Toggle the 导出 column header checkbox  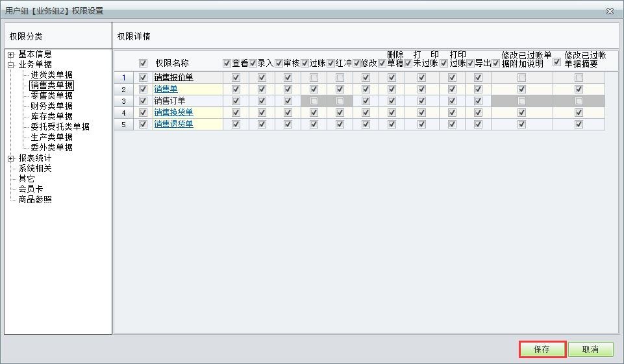coord(471,63)
